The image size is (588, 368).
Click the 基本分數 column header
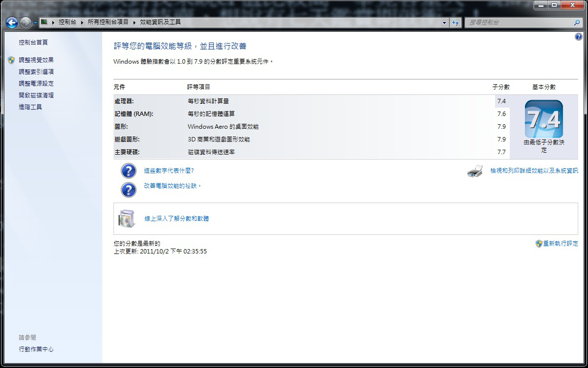click(x=544, y=87)
